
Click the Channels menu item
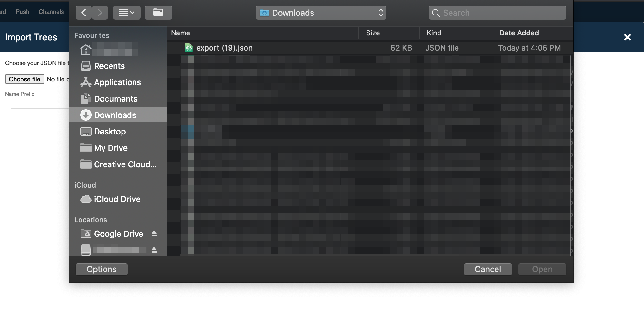(51, 12)
